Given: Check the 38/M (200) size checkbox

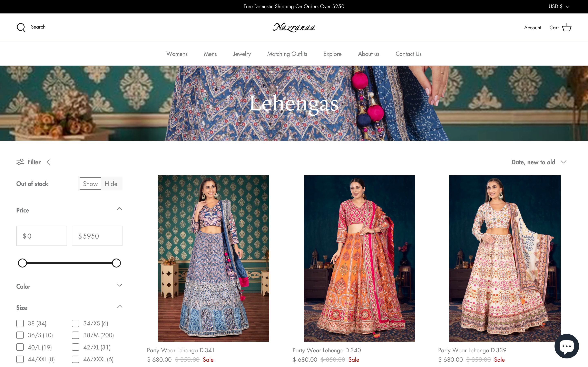Looking at the screenshot, I should pos(75,335).
